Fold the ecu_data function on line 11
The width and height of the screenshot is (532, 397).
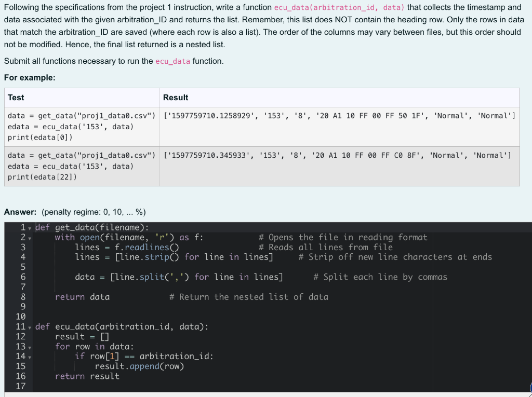(x=30, y=327)
